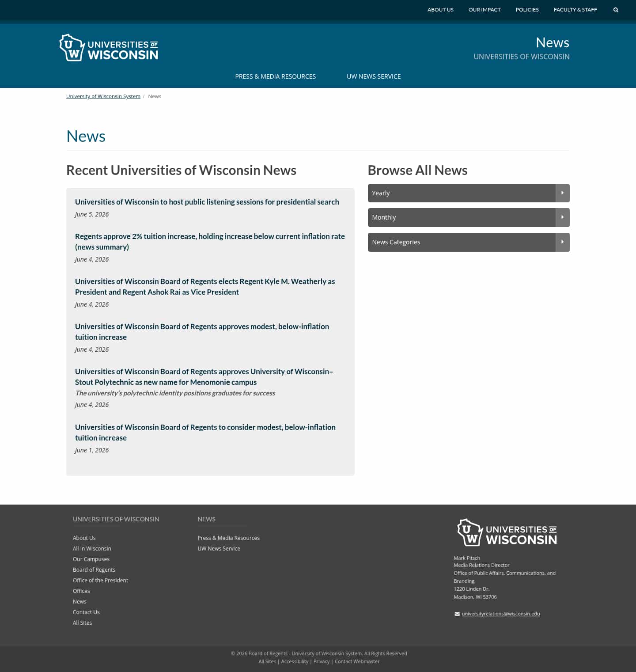
Task: Open the Our Impact top menu
Action: click(x=485, y=10)
